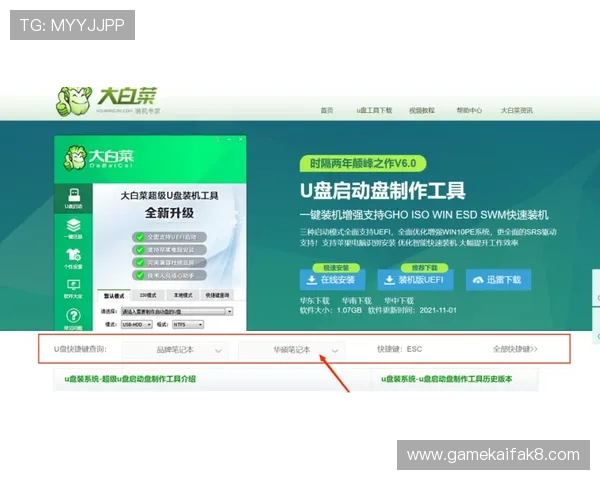Click the 极速安装 green label
Viewport: 600px width, 480px height.
tap(336, 268)
